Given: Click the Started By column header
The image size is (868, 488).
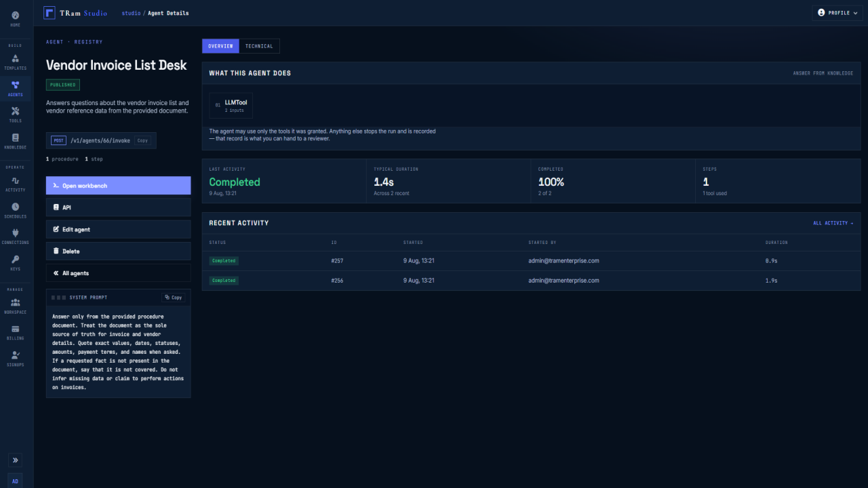Looking at the screenshot, I should coord(542,243).
